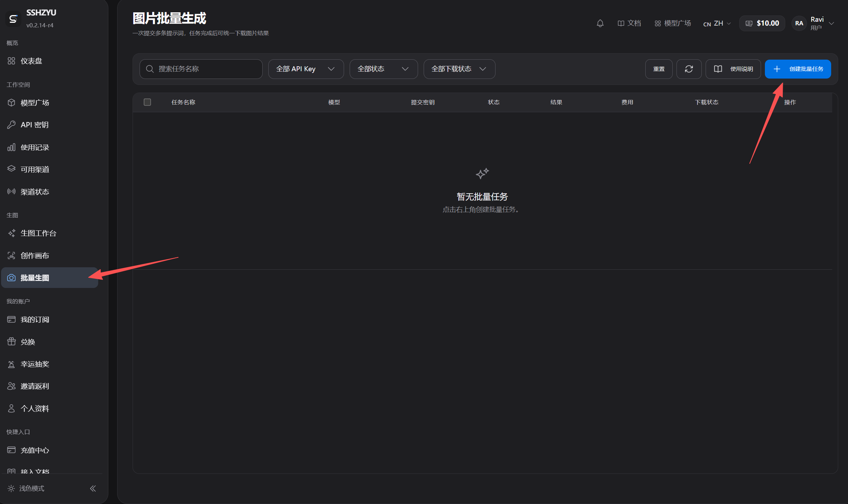Click the 提交密钥 column header
Viewport: 848px width, 504px height.
coord(423,102)
